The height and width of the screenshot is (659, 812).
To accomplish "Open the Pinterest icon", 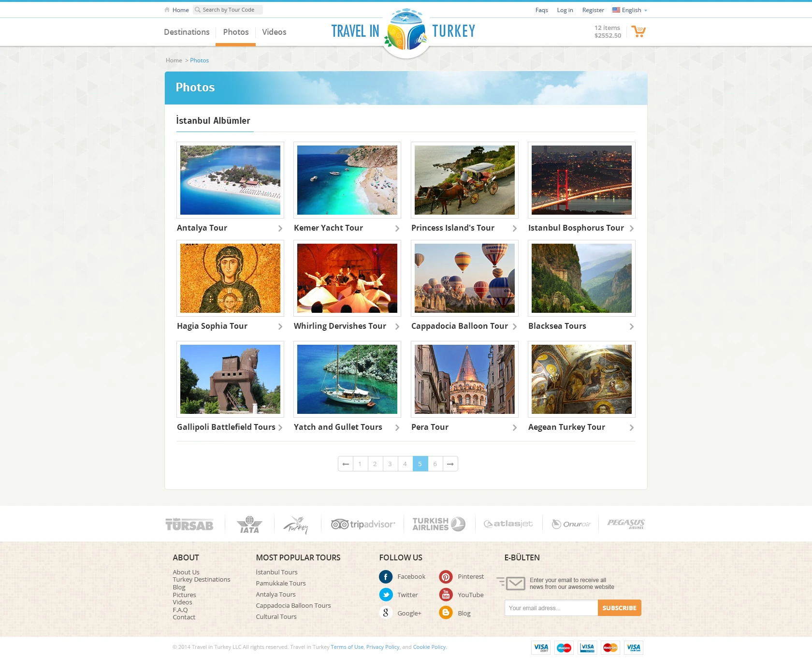I will click(446, 576).
